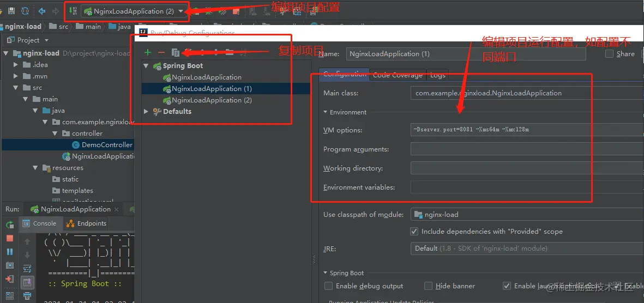The width and height of the screenshot is (644, 303).
Task: Click the VM options field
Action: click(x=527, y=130)
